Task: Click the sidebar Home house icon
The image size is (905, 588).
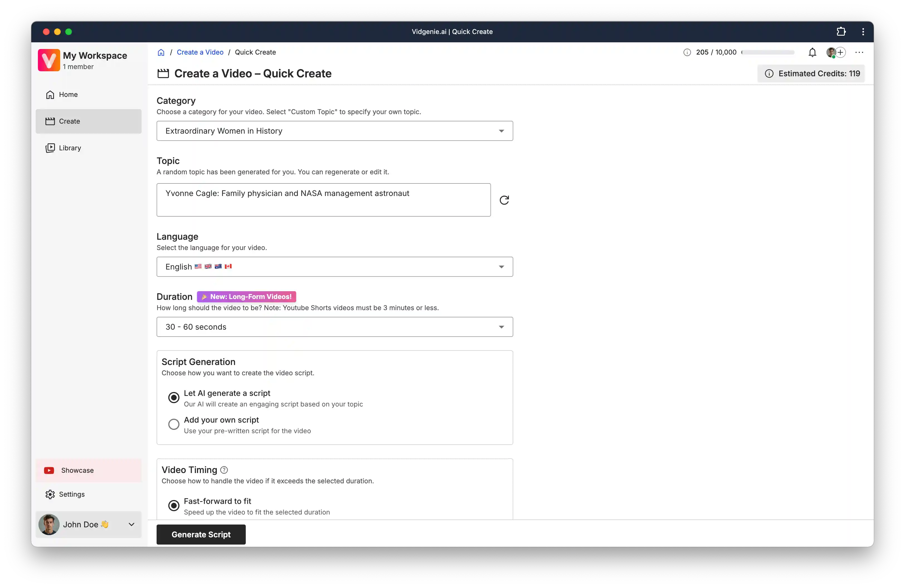Action: 50,95
